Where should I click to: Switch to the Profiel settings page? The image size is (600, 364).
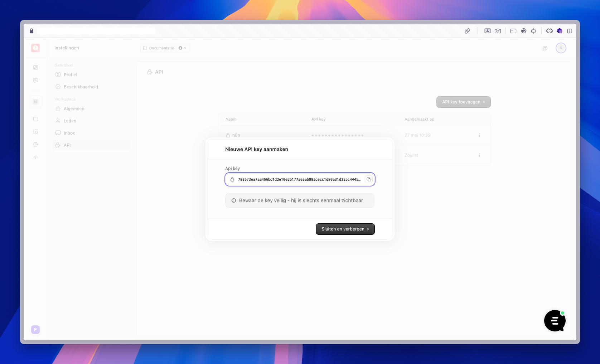70,74
